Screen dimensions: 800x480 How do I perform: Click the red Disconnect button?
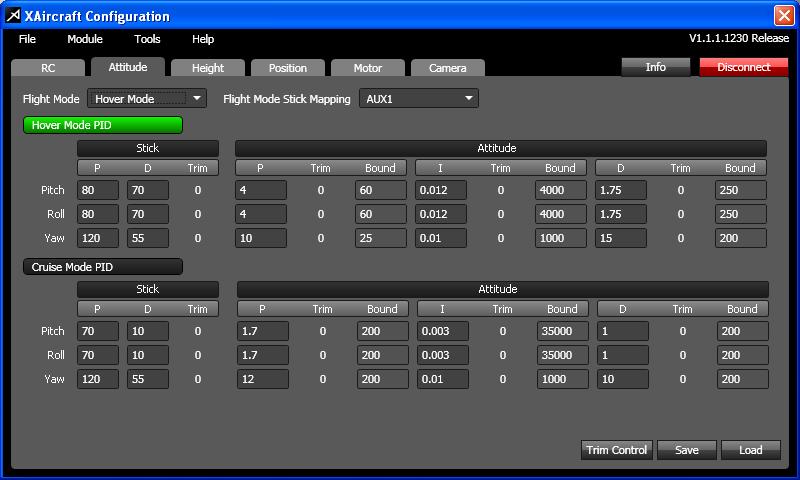tap(743, 67)
